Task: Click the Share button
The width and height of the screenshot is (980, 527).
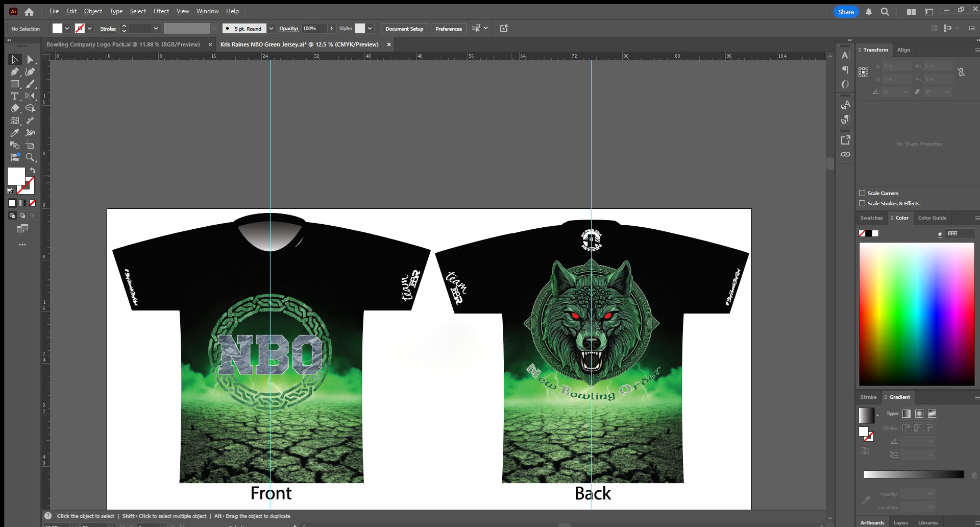Action: tap(846, 12)
